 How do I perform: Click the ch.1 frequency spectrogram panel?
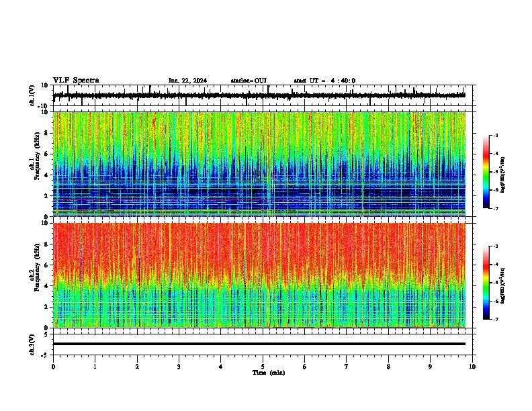click(x=259, y=164)
